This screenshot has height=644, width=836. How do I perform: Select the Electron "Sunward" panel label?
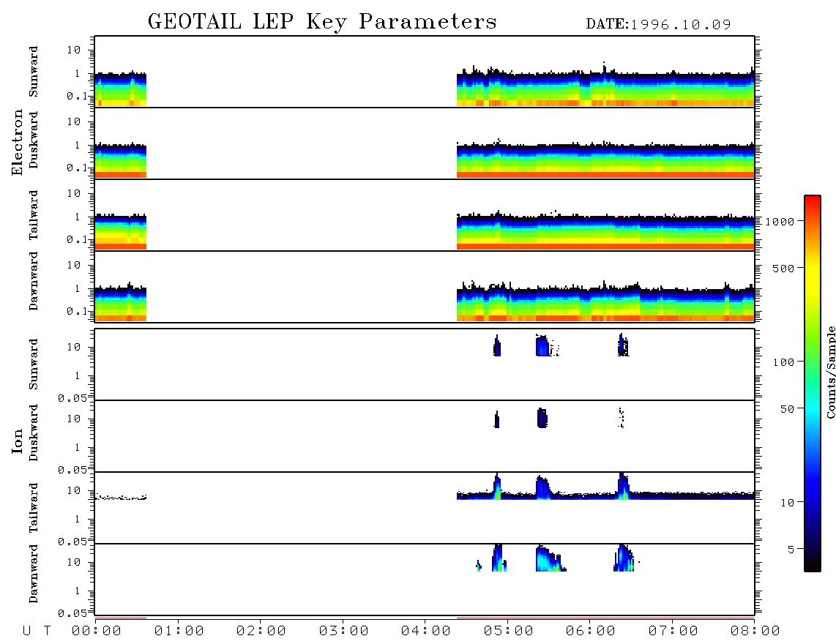coord(34,72)
